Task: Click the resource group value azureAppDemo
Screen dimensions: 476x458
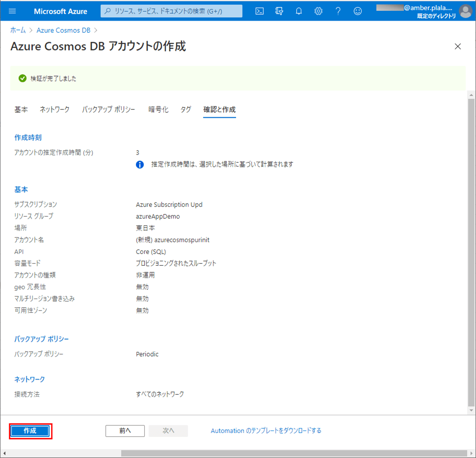Action: 158,217
